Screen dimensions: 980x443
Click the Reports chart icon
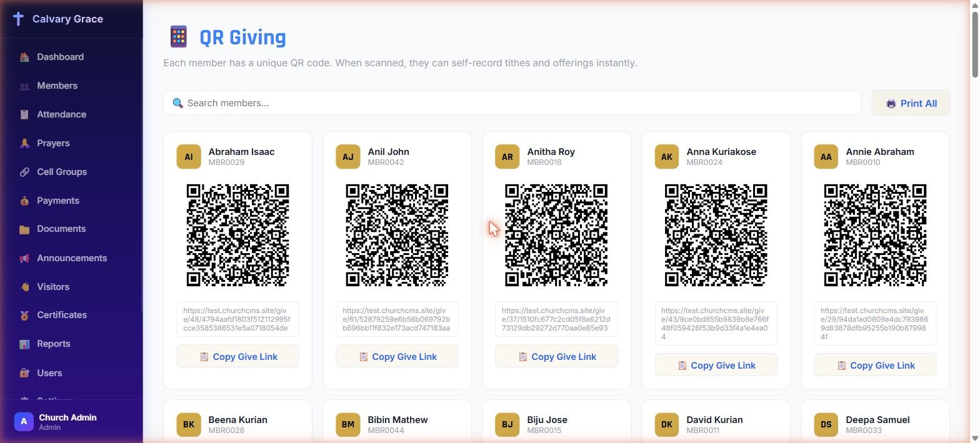(x=24, y=344)
